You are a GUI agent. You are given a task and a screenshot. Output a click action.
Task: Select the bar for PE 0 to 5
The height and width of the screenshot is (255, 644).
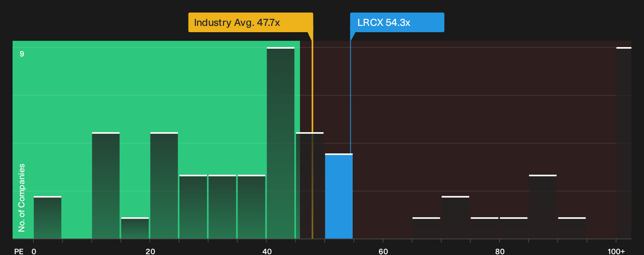pos(48,217)
